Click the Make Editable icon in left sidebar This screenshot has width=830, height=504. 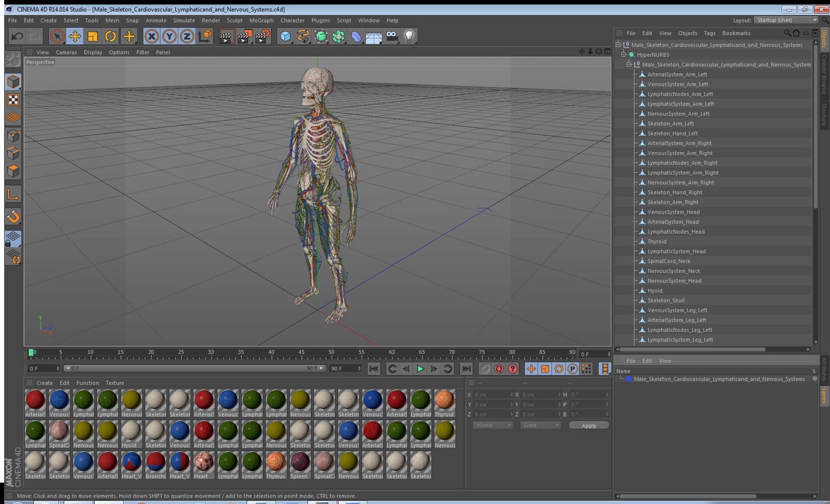[x=13, y=59]
